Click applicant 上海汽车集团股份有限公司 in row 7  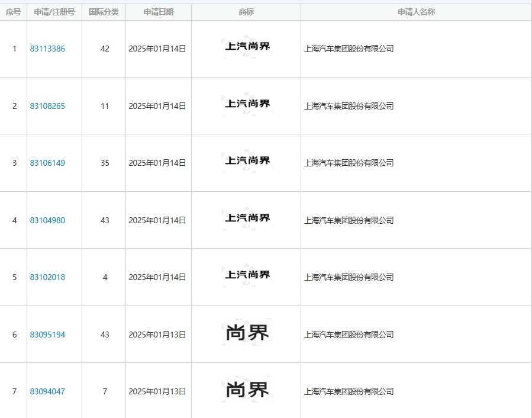(x=349, y=391)
